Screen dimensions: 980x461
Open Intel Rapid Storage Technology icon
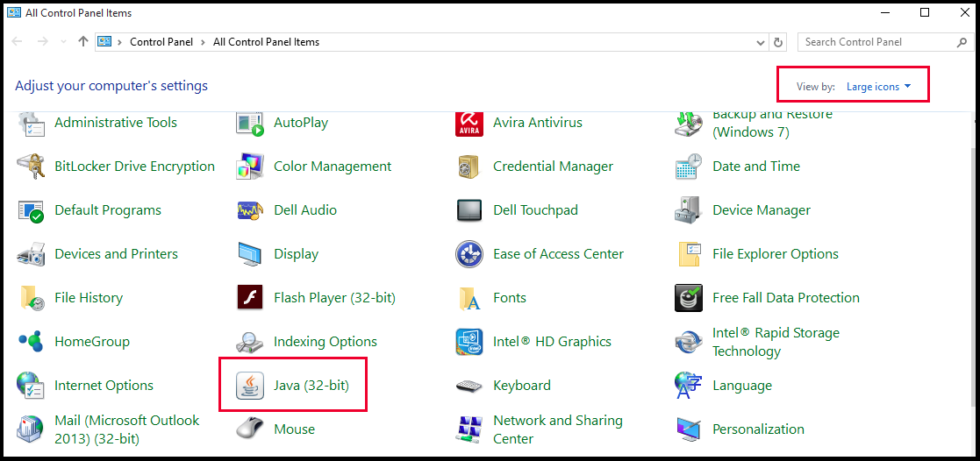tap(689, 342)
